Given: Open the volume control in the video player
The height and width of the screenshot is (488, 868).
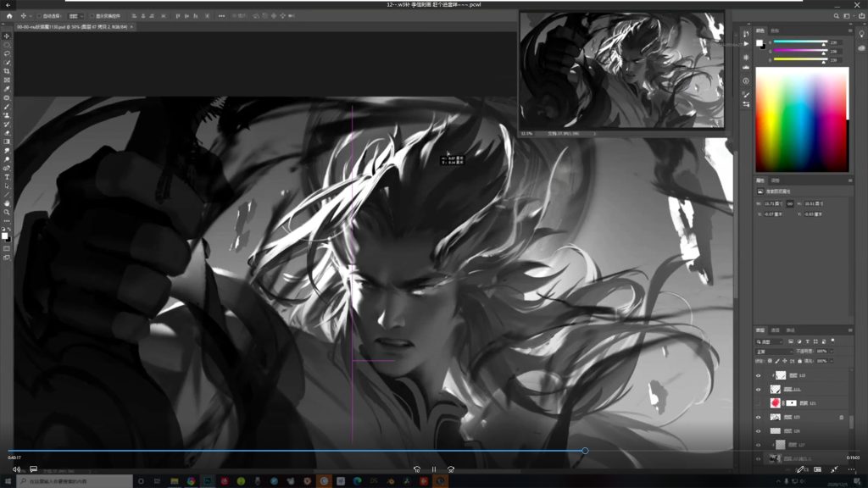Looking at the screenshot, I should coord(16,469).
